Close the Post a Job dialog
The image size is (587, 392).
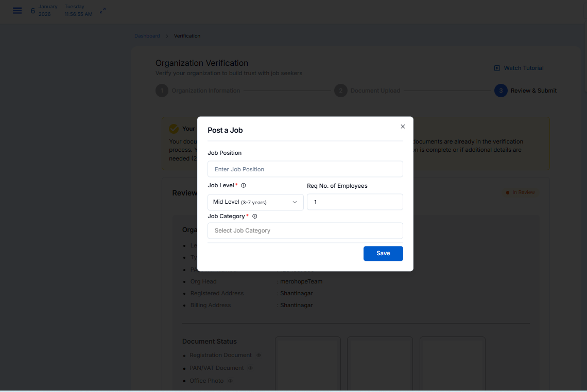tap(403, 127)
